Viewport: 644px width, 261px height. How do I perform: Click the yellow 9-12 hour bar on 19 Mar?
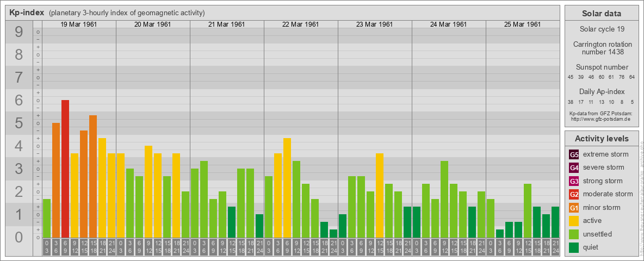[75, 195]
